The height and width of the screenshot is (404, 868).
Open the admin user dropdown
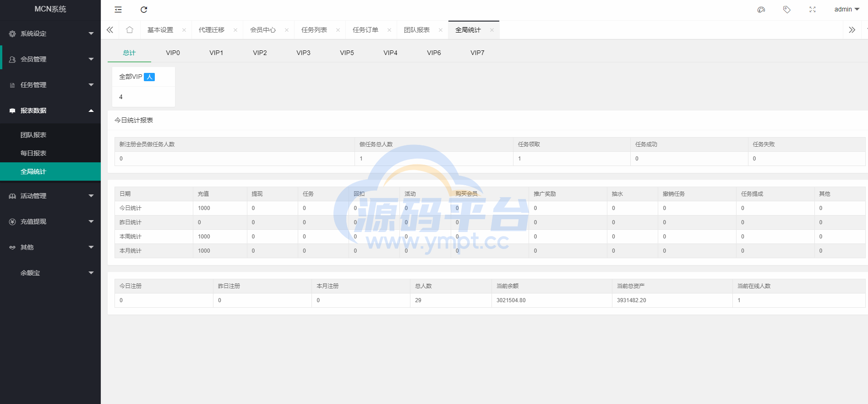pos(847,9)
